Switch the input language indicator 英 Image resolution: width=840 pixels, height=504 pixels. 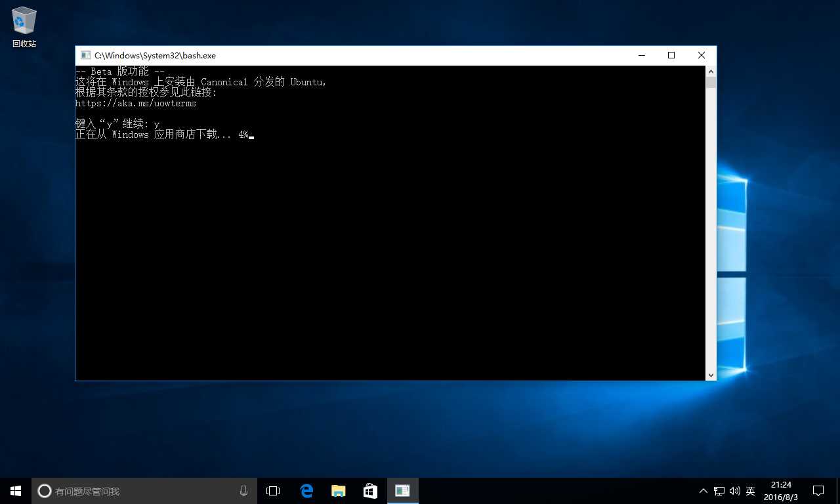[x=751, y=491]
